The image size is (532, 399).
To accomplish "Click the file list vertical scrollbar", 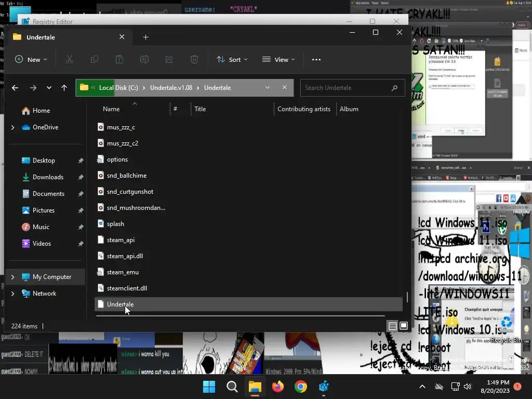I will tap(407, 297).
